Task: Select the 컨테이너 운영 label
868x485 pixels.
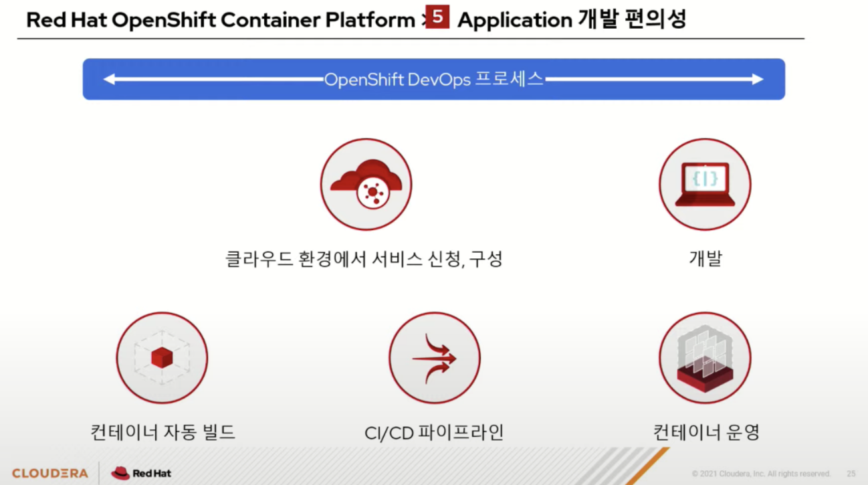Action: pyautogui.click(x=706, y=432)
